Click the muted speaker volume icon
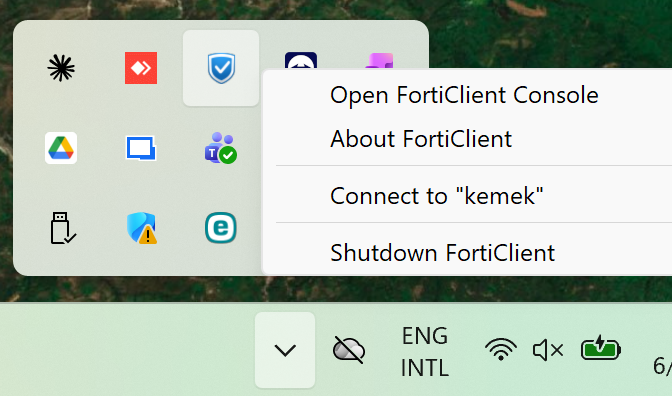Image resolution: width=672 pixels, height=396 pixels. [548, 350]
